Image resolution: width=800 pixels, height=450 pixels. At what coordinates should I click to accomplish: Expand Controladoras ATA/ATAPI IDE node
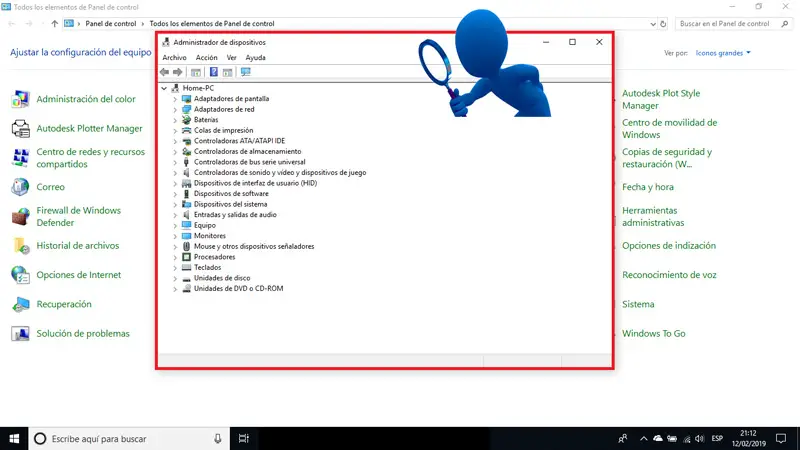(175, 141)
